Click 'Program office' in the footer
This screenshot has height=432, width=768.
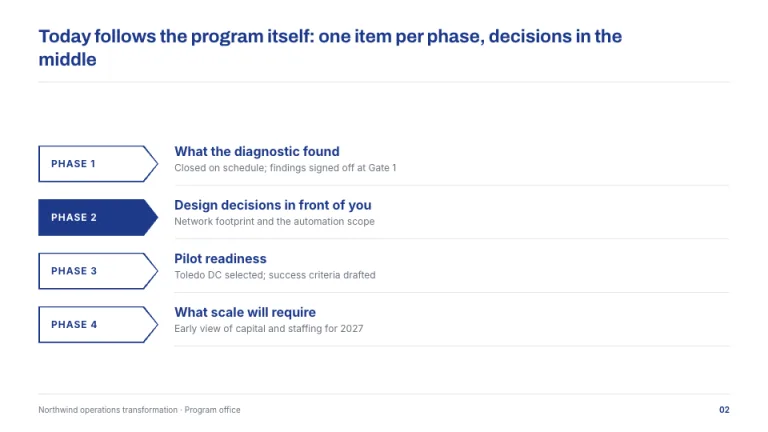coord(212,410)
